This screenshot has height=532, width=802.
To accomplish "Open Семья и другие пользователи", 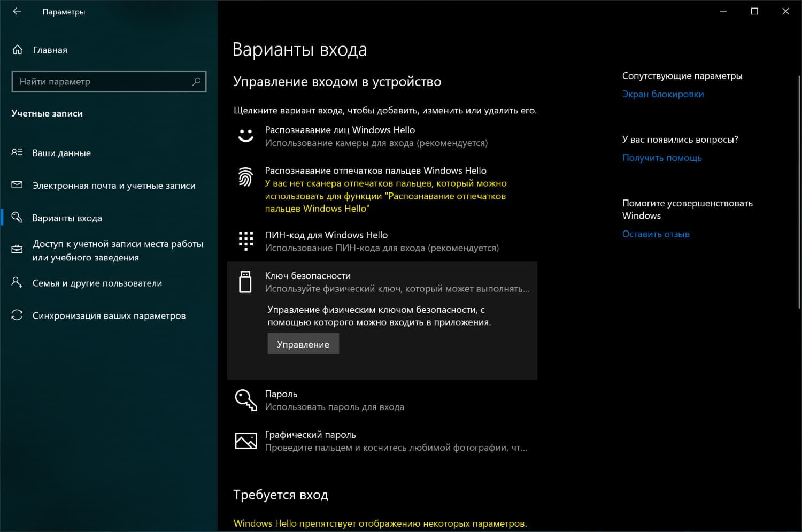I will tap(97, 283).
